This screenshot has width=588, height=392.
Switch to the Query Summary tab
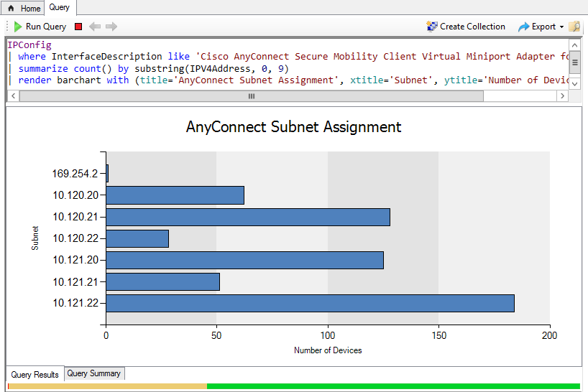[93, 373]
